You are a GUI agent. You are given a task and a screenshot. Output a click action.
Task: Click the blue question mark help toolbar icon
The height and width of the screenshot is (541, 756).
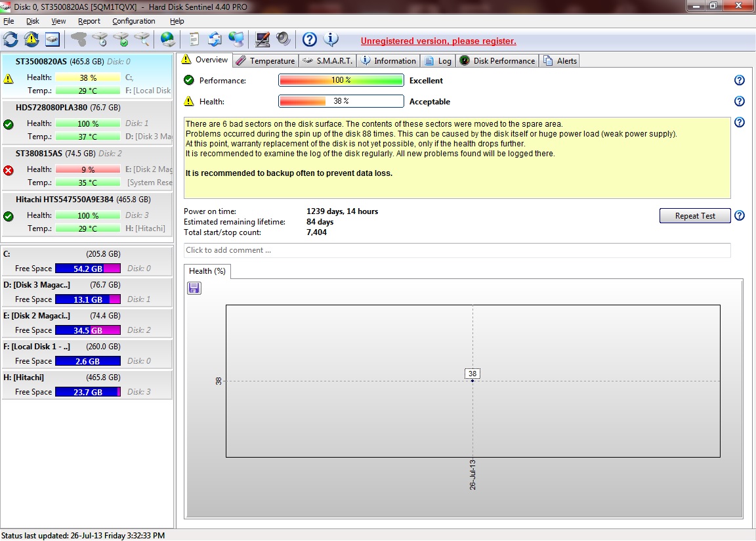pos(310,39)
